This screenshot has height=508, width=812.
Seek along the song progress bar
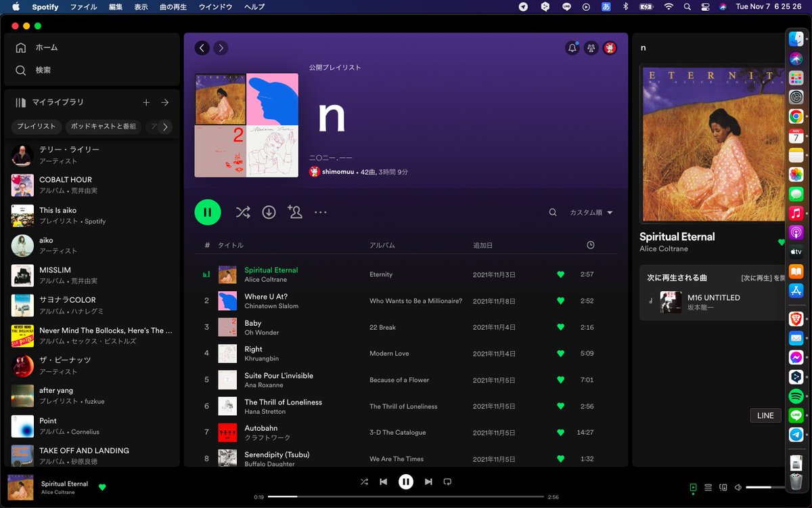[406, 496]
